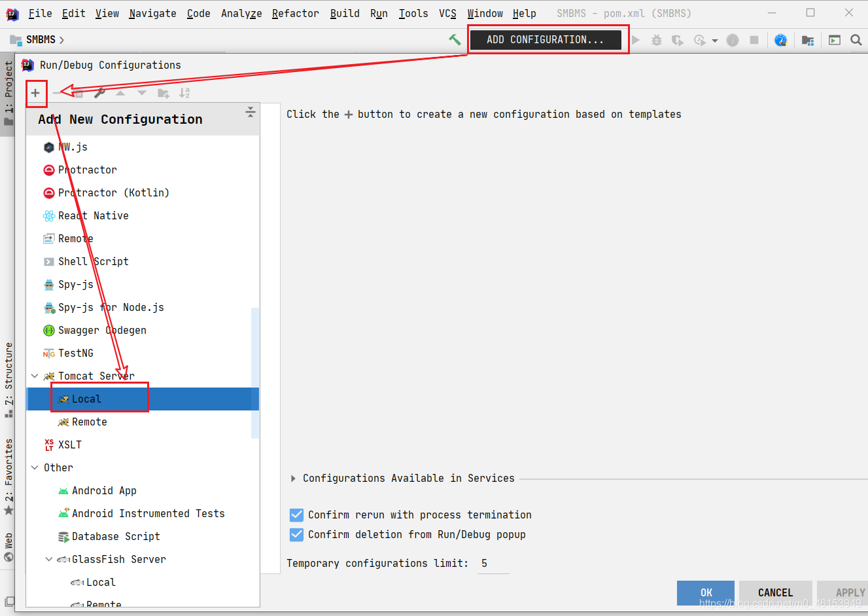Click the Search Everywhere magnifier icon
This screenshot has width=868, height=616.
pyautogui.click(x=856, y=40)
